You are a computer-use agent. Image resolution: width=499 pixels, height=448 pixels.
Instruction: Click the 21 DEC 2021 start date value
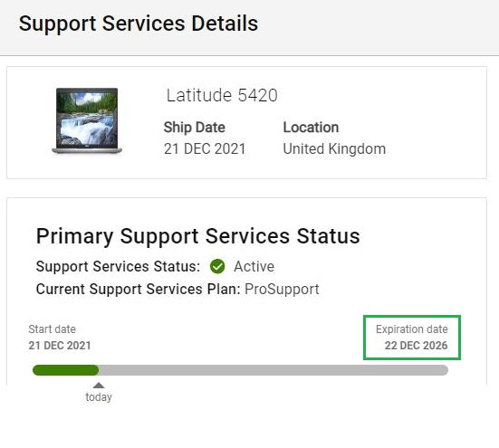click(60, 346)
